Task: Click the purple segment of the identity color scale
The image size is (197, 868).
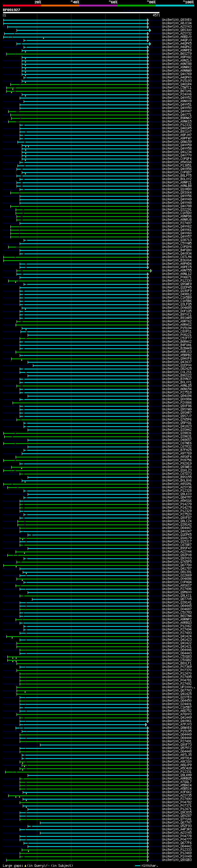Action: pos(99,6)
